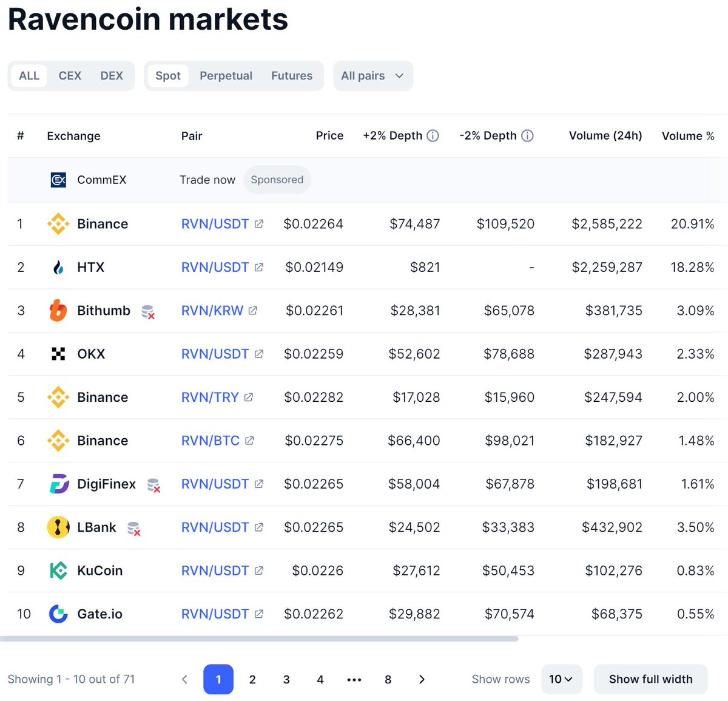The width and height of the screenshot is (728, 701).
Task: Click the next page arrow
Action: 422,679
